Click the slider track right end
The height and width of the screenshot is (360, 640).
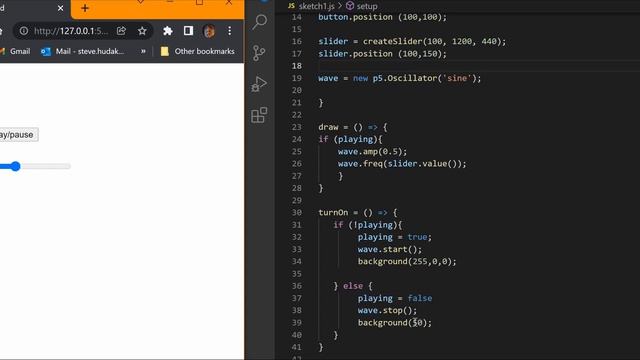coord(69,166)
